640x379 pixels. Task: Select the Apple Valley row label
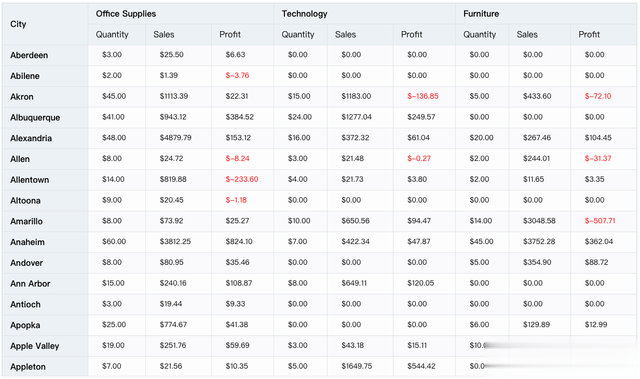[x=35, y=346]
